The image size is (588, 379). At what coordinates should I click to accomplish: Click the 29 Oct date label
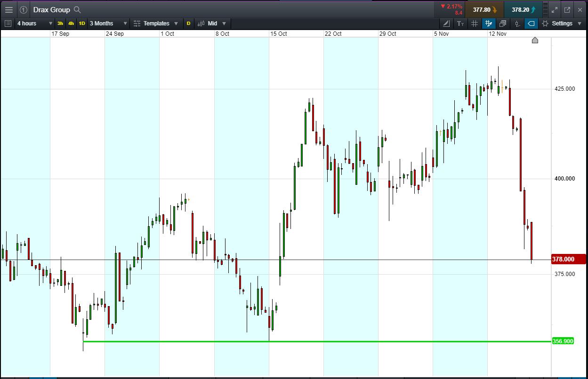388,33
